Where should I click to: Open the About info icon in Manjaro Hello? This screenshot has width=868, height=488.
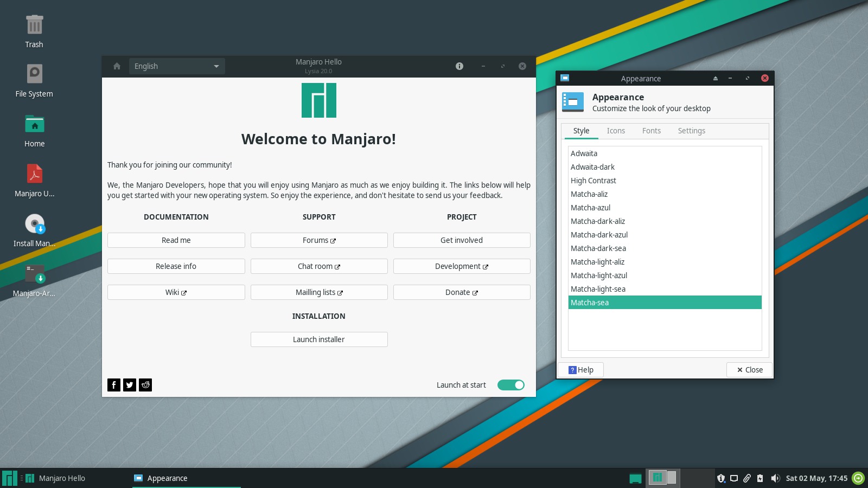(x=459, y=66)
